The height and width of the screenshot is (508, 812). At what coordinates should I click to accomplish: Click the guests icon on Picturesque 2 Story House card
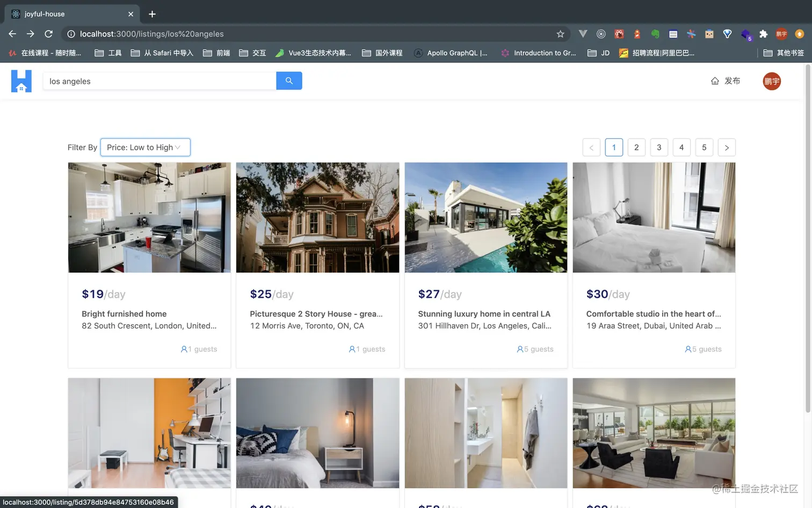352,349
